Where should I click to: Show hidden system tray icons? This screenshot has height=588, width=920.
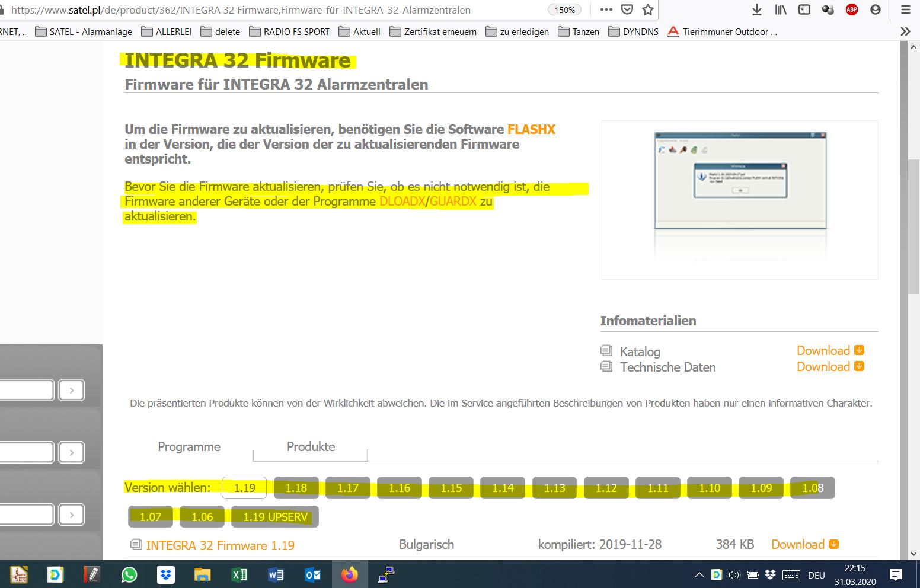coord(699,574)
